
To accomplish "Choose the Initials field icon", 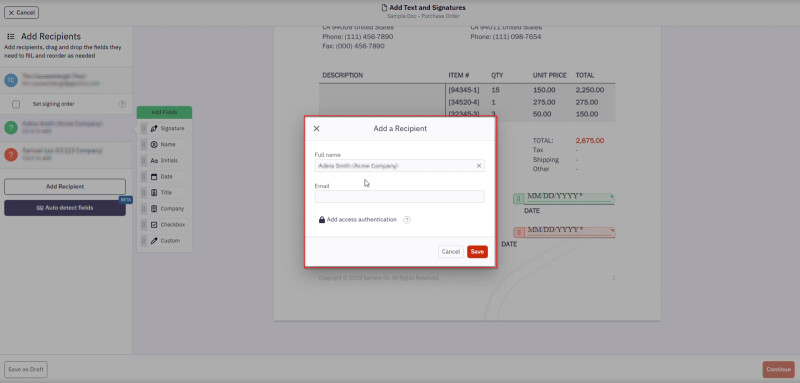I will point(154,161).
